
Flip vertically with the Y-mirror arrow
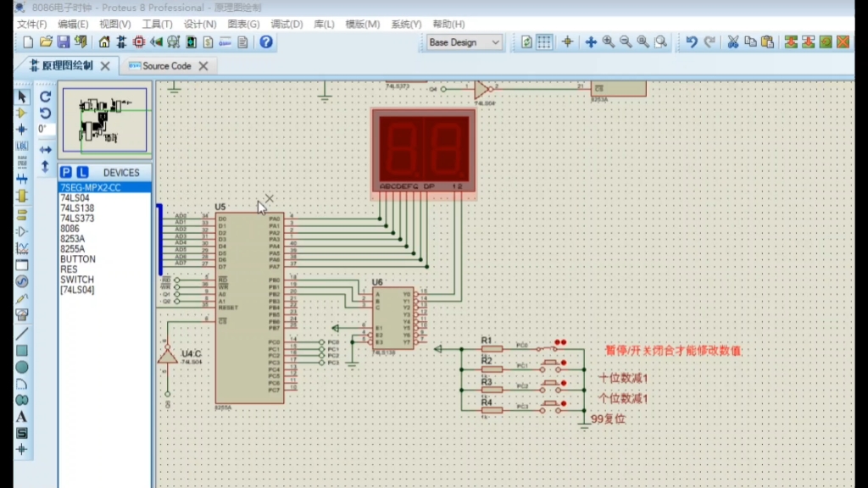tap(46, 166)
